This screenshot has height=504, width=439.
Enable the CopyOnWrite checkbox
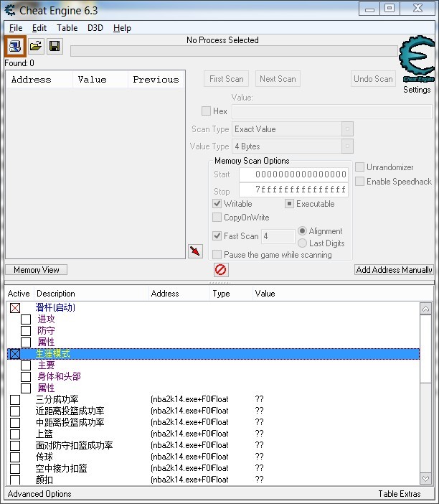point(217,218)
